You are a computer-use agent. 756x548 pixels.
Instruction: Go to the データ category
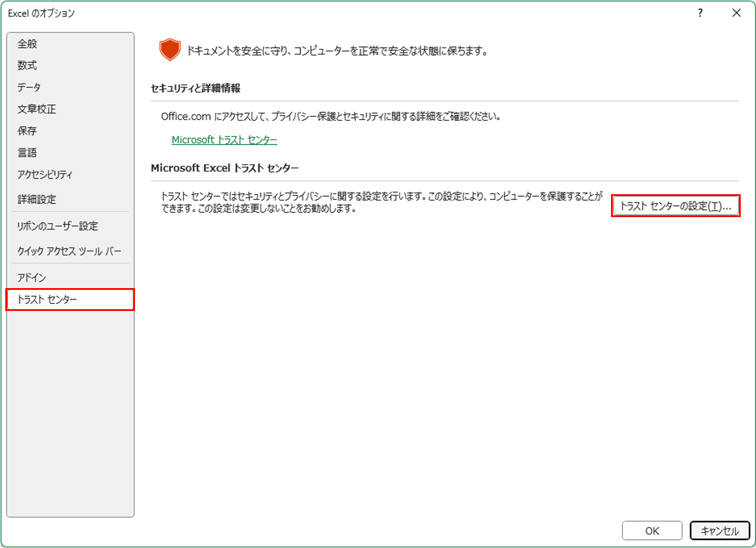(70, 87)
